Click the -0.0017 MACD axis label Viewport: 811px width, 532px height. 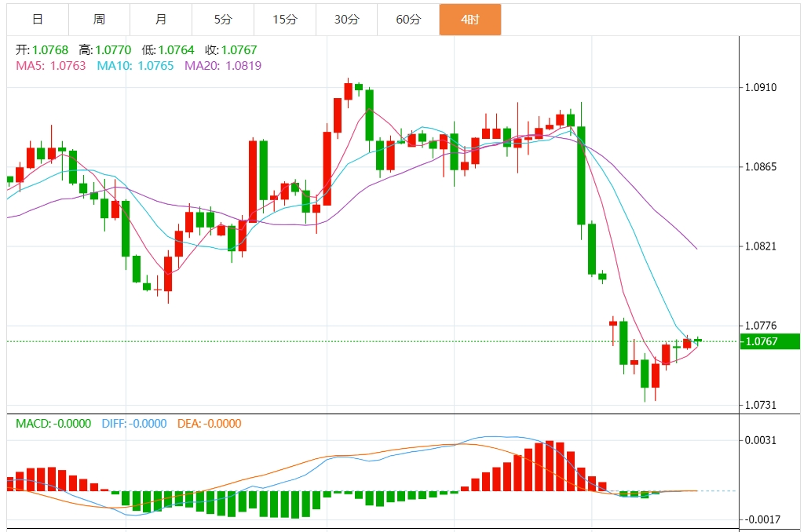click(761, 519)
